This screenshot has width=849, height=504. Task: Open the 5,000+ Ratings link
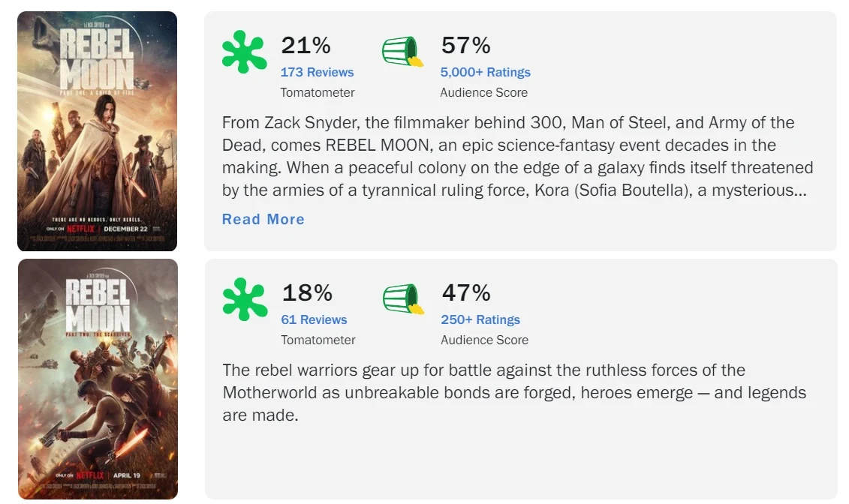click(485, 72)
